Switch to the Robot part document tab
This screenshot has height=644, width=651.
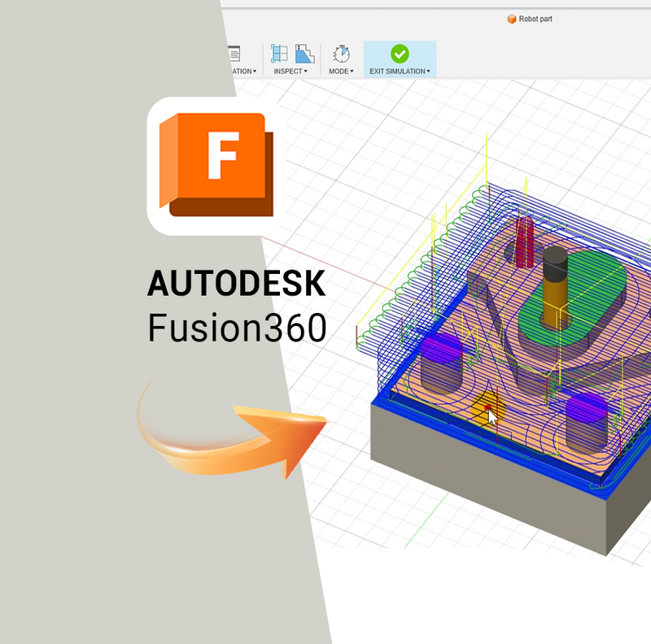coord(535,19)
